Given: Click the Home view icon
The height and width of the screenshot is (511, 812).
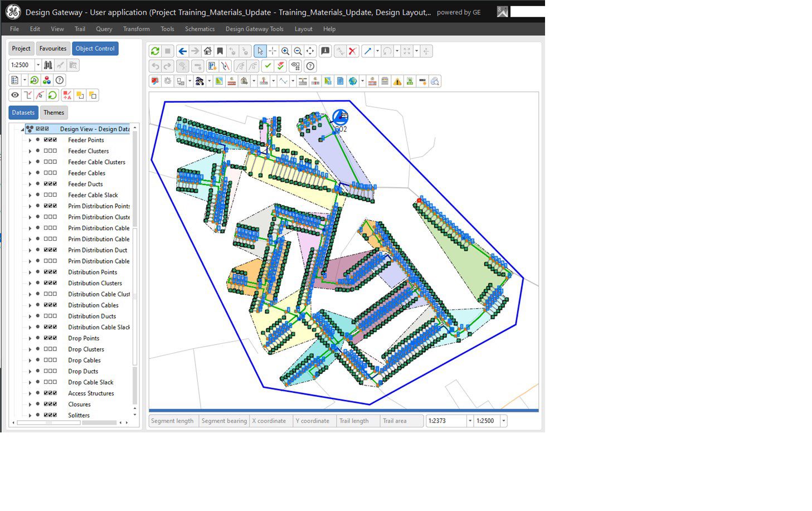Looking at the screenshot, I should click(x=207, y=51).
